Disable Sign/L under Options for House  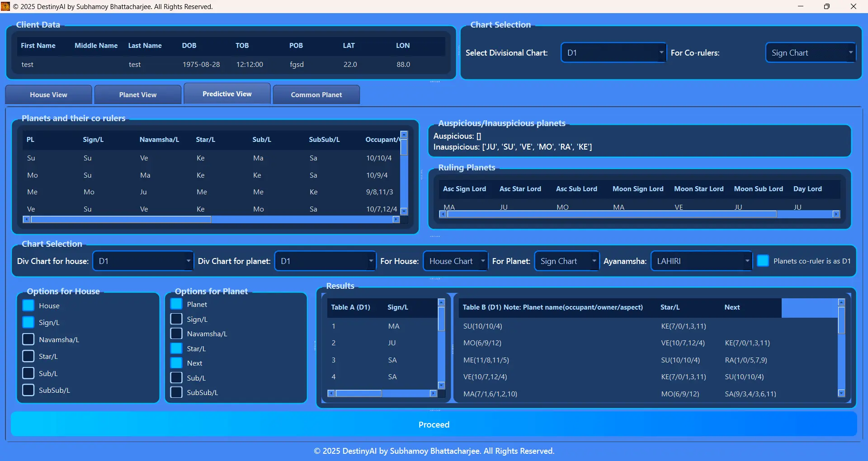point(28,322)
